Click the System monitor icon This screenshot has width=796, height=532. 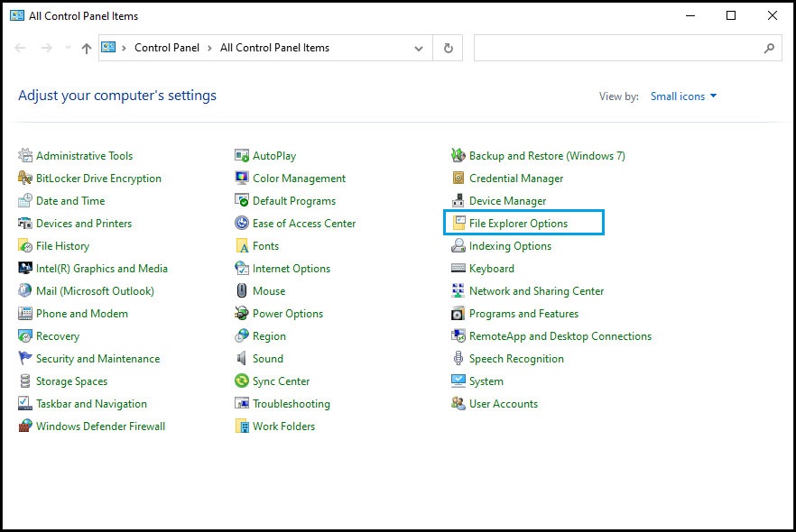[x=458, y=381]
